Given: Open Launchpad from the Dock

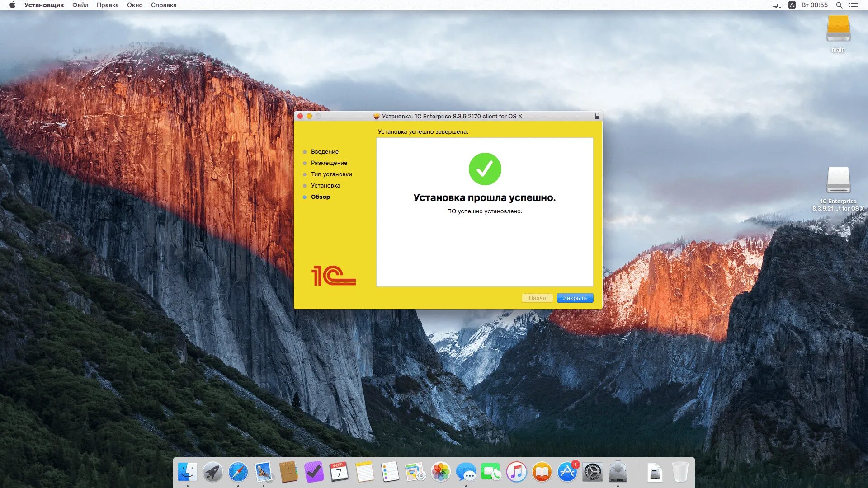Looking at the screenshot, I should pyautogui.click(x=212, y=472).
